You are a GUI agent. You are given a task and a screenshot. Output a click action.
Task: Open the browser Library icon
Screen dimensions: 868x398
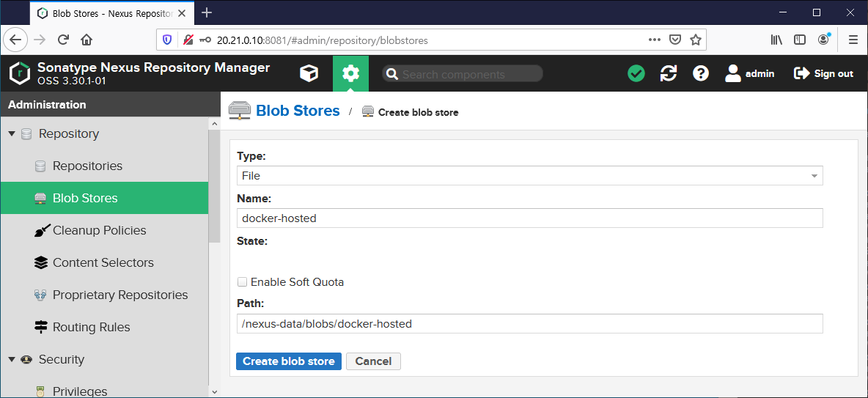tap(776, 40)
